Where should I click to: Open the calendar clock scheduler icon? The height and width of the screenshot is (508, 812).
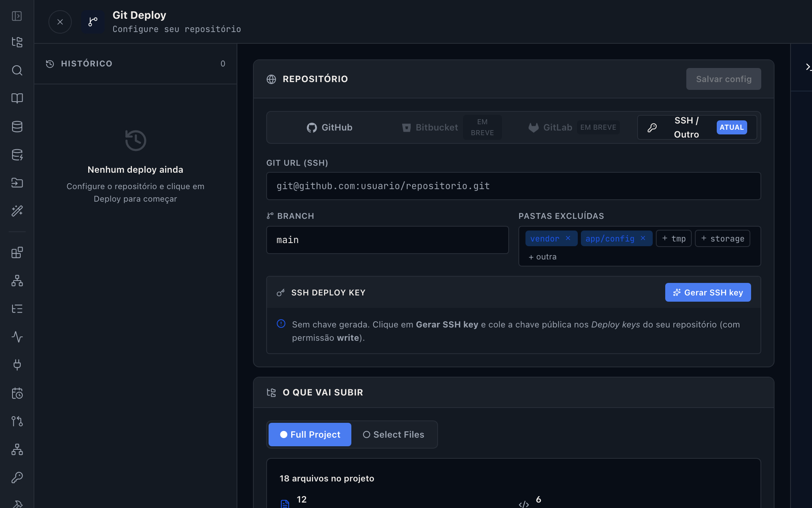(x=17, y=393)
